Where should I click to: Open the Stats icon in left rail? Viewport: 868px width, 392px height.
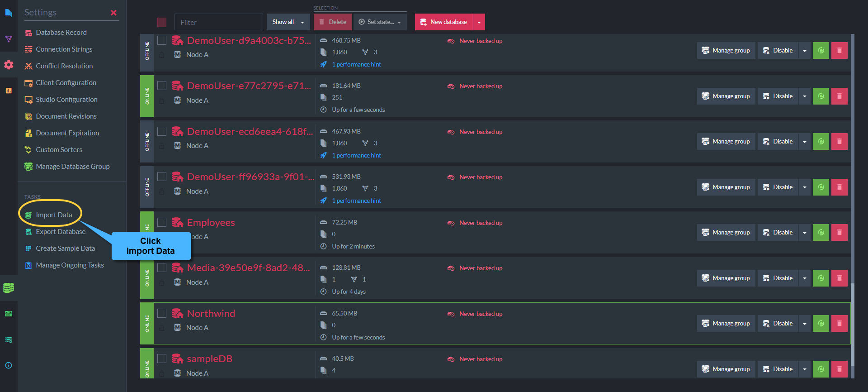[9, 91]
